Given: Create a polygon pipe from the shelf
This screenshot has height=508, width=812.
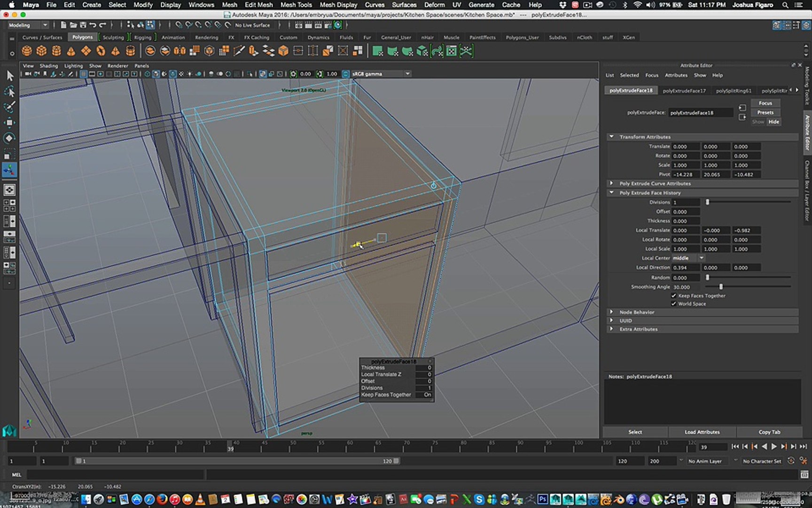Looking at the screenshot, I should coord(131,51).
